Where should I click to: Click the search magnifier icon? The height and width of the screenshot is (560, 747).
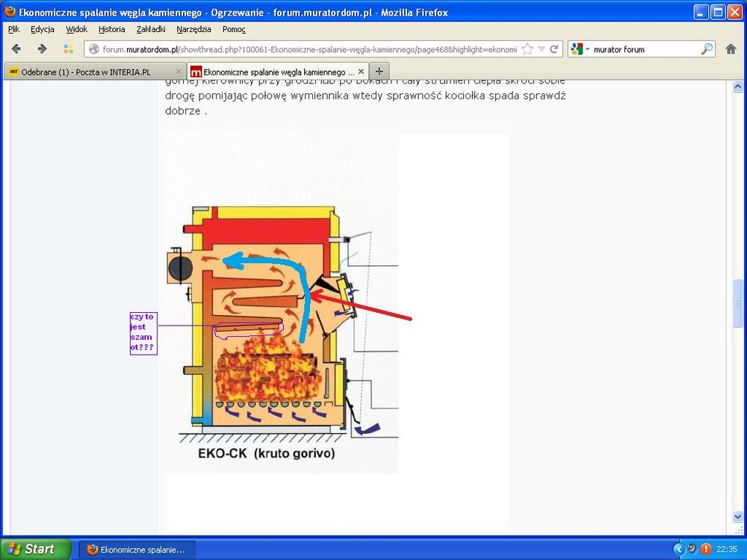point(707,49)
